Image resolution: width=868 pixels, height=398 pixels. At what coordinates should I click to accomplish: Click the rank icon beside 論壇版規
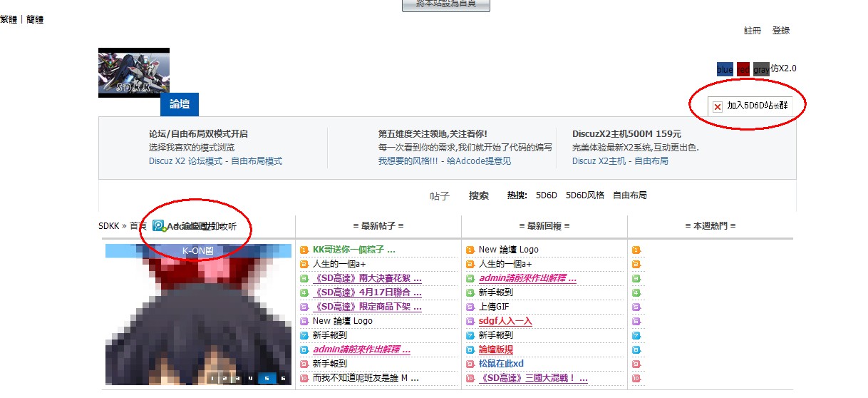click(x=470, y=349)
